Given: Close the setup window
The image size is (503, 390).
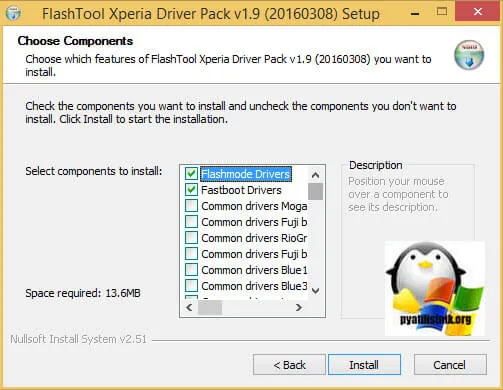Looking at the screenshot, I should click(478, 12).
